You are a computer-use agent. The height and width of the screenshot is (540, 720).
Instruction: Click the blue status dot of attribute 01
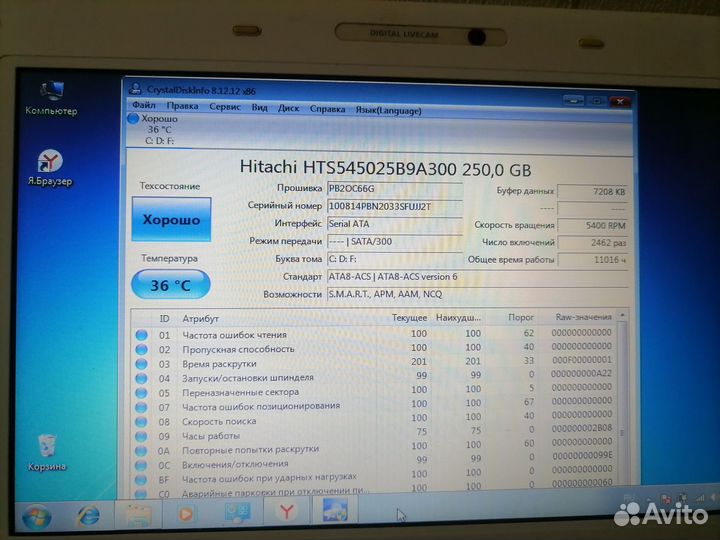[x=141, y=335]
